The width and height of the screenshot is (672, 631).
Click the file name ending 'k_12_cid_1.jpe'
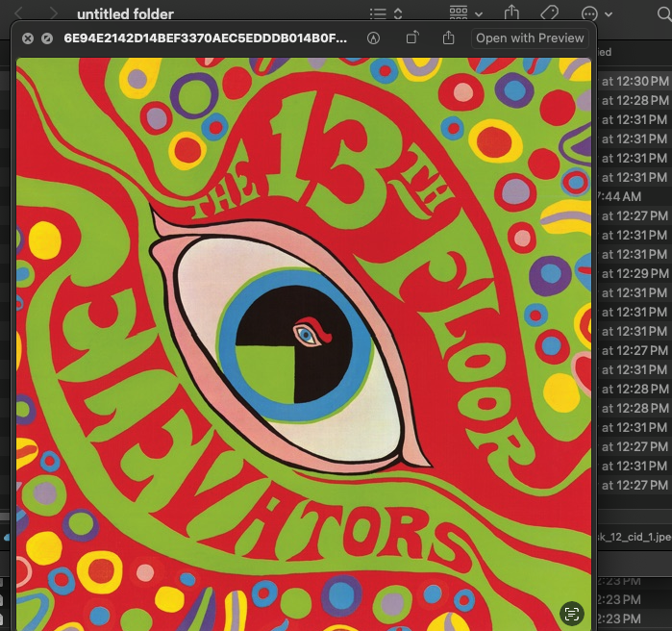[635, 537]
